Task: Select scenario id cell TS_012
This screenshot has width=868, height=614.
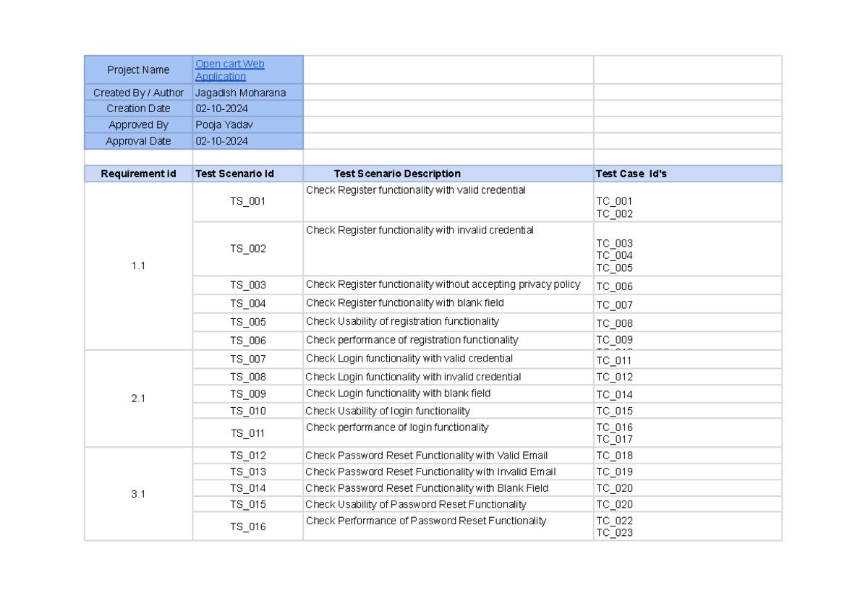Action: coord(247,456)
